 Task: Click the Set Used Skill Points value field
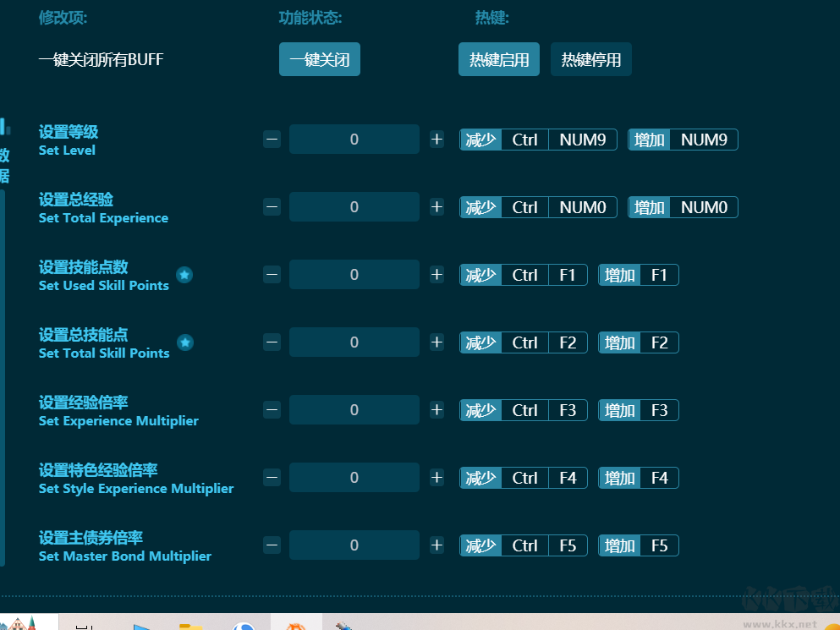pos(354,274)
